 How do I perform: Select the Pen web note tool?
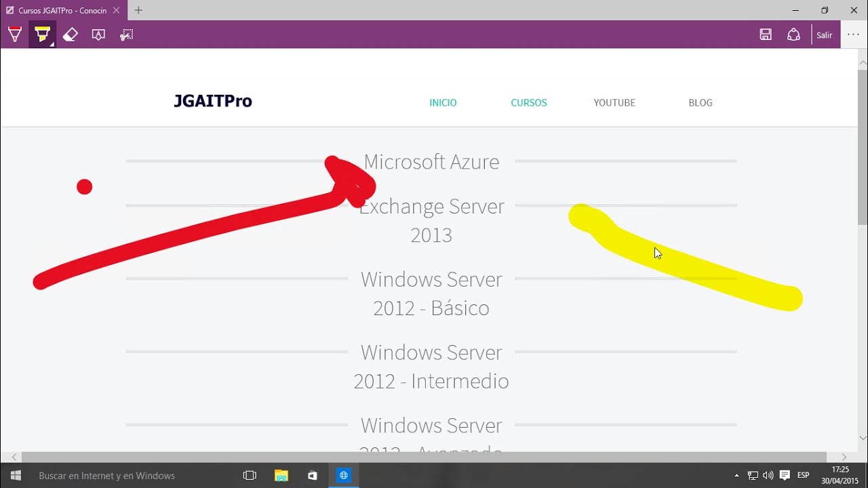click(x=14, y=35)
